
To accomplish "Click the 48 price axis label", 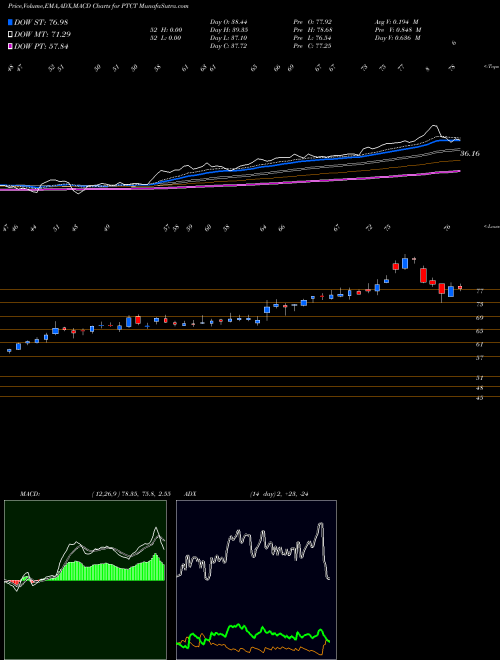I will pyautogui.click(x=479, y=388).
